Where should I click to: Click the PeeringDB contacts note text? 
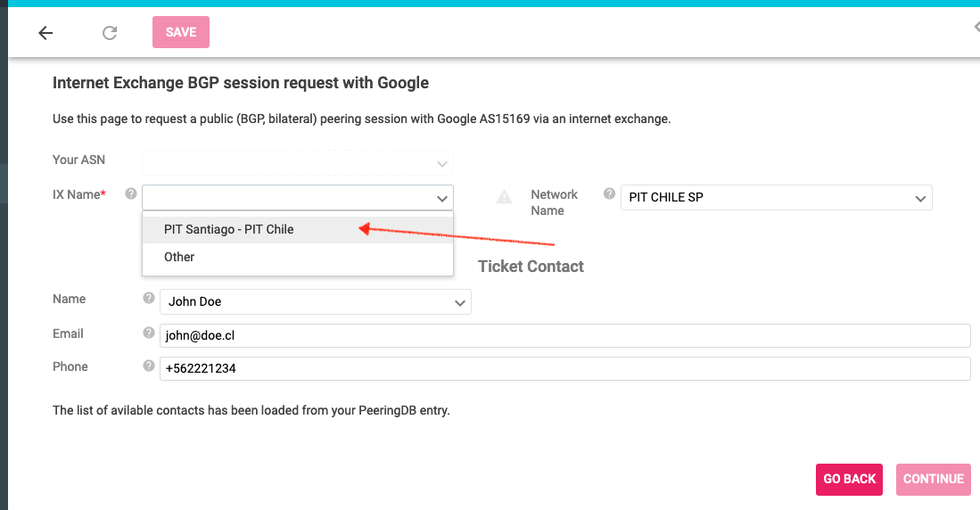251,411
